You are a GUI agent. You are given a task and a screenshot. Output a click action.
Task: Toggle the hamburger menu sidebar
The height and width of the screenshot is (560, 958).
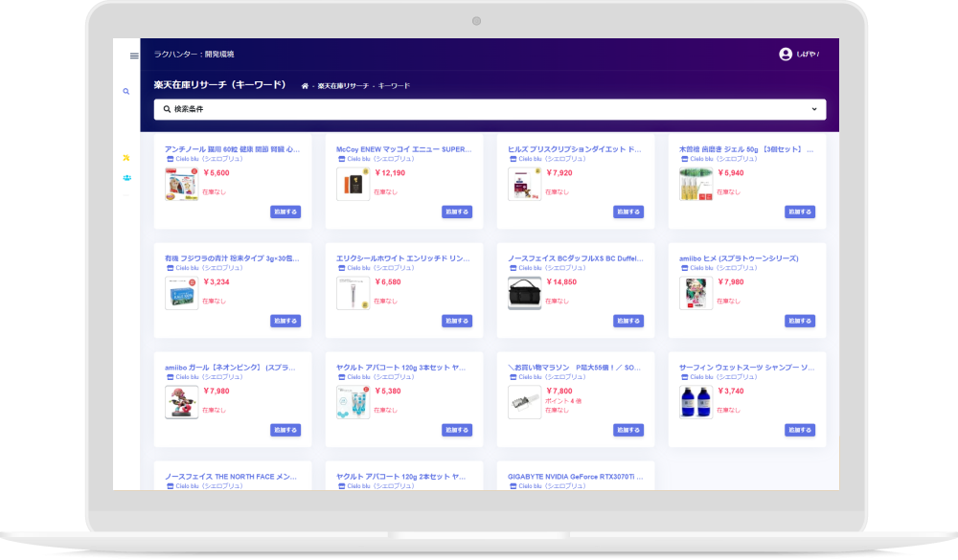(134, 56)
